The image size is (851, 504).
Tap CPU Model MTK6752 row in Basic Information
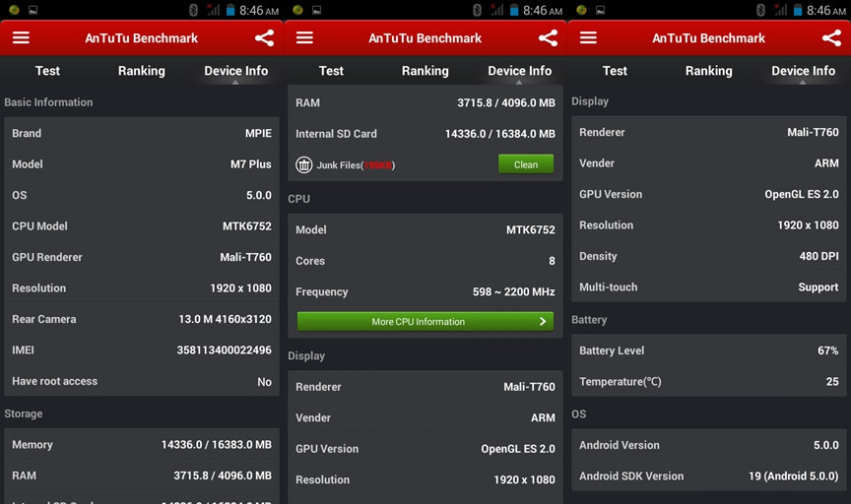click(142, 225)
